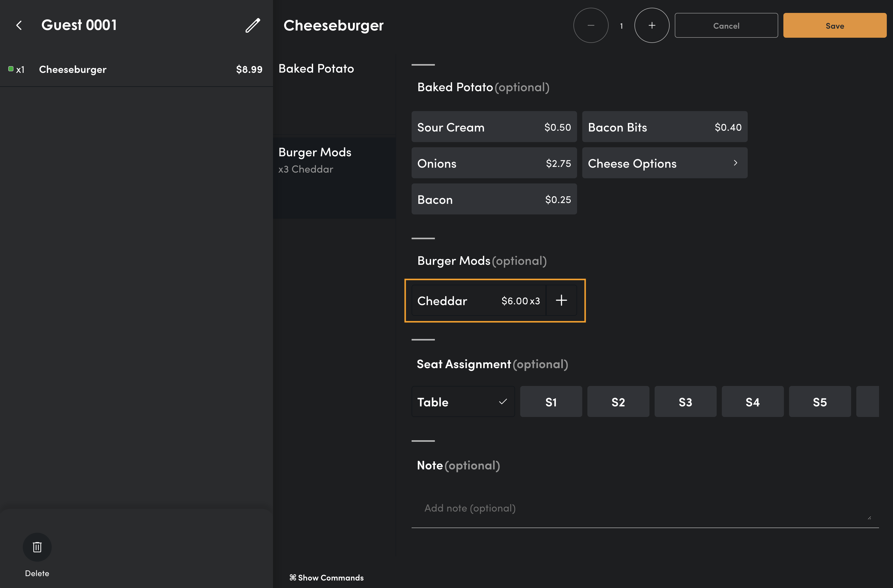
Task: Cancel the Cheeseburger edit
Action: (x=726, y=26)
